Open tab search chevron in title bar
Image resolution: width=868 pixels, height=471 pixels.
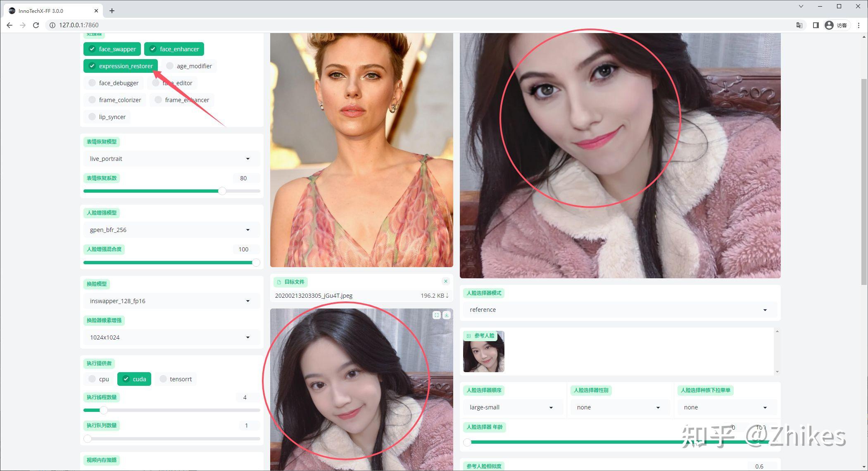click(801, 6)
